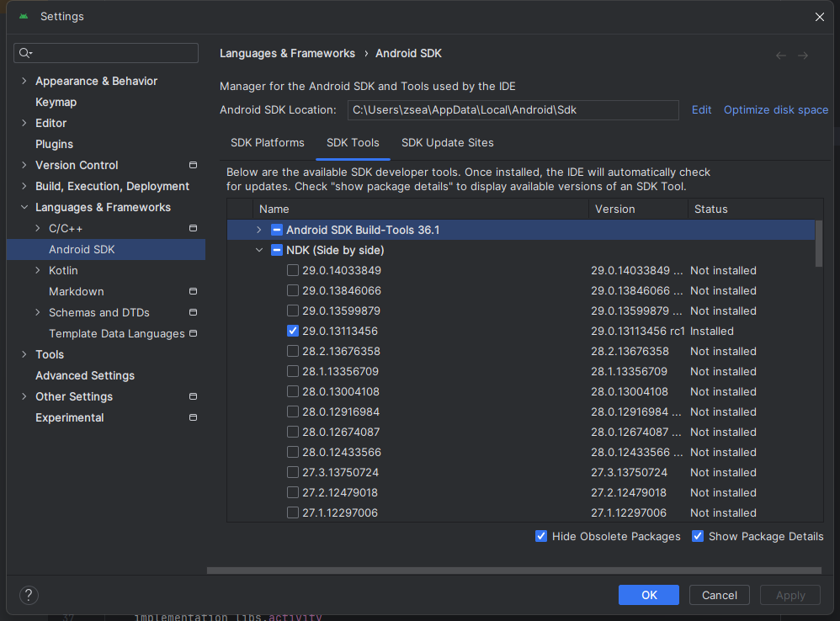Viewport: 840px width, 621px height.
Task: Click the Android SDK Location path field
Action: tap(513, 110)
